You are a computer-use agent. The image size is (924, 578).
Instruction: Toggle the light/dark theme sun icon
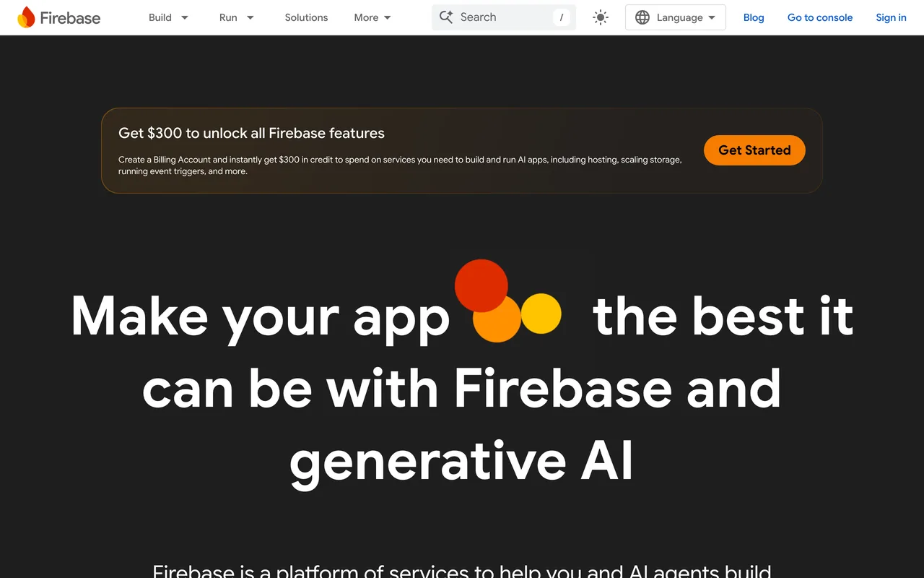[601, 17]
